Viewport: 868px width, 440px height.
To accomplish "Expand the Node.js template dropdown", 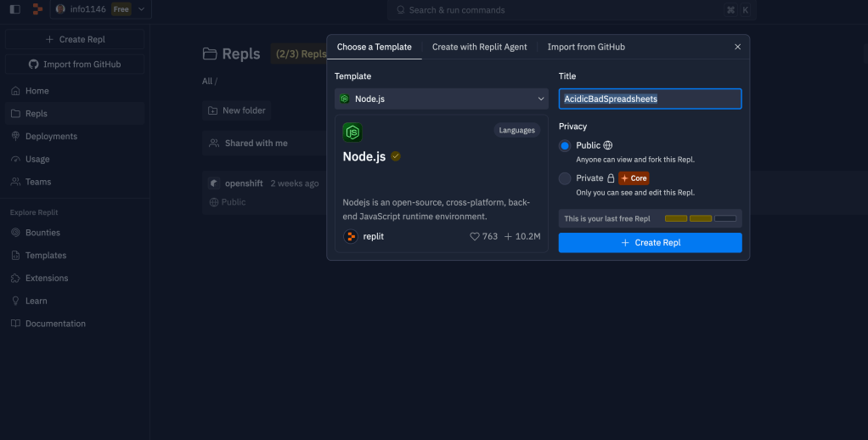I will 441,99.
